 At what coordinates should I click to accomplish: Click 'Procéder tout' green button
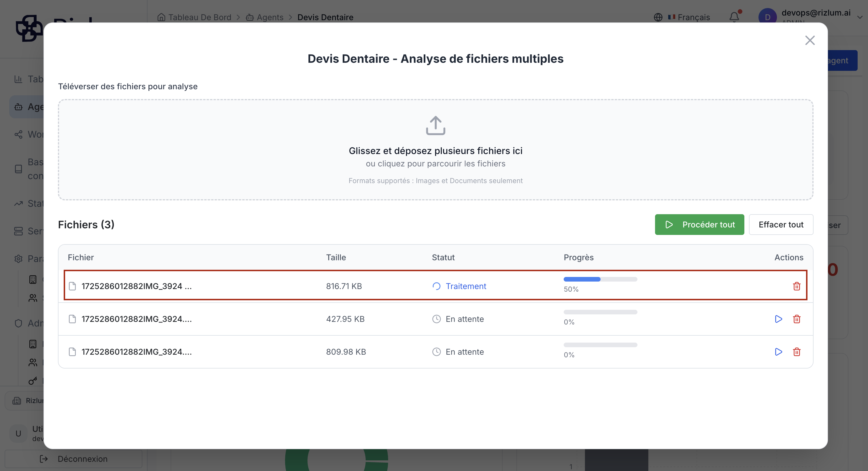[x=699, y=225]
